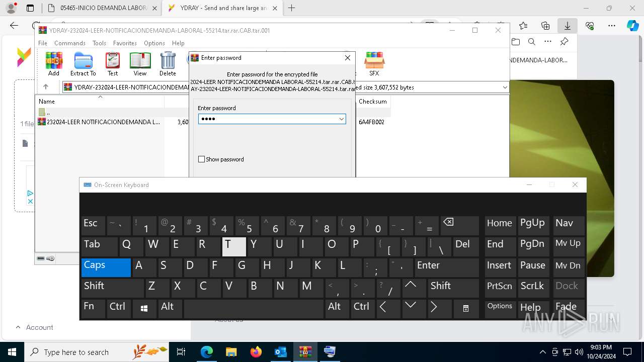This screenshot has height=362, width=644.
Task: Open the Favorites menu
Action: click(125, 43)
